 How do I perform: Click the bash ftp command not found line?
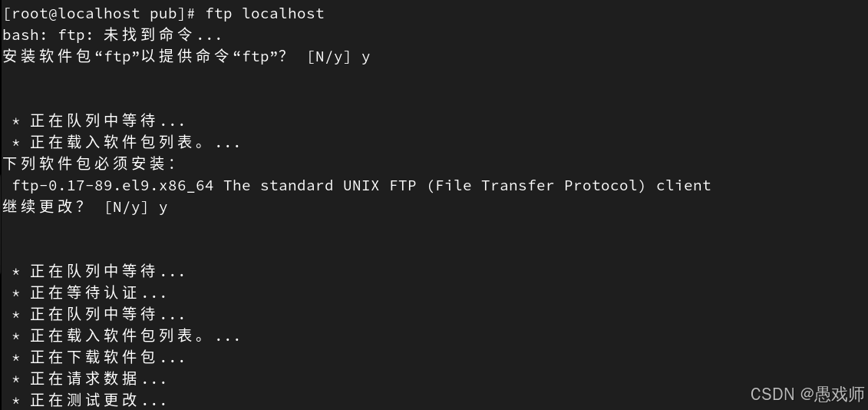pos(112,35)
